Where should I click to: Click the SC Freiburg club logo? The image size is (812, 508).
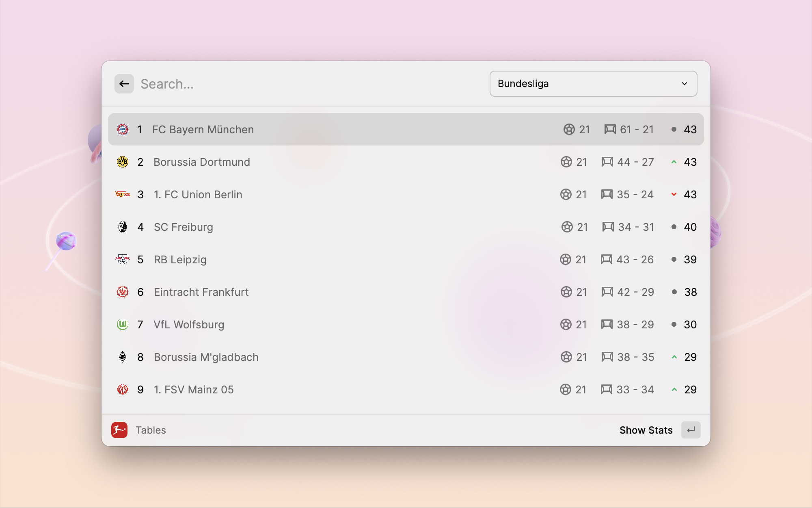123,227
